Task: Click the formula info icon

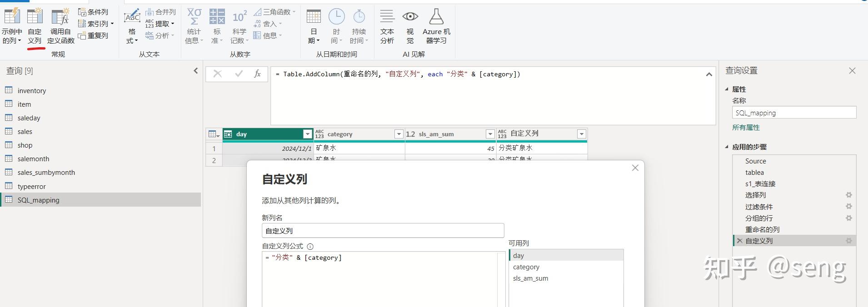Action: (x=310, y=247)
